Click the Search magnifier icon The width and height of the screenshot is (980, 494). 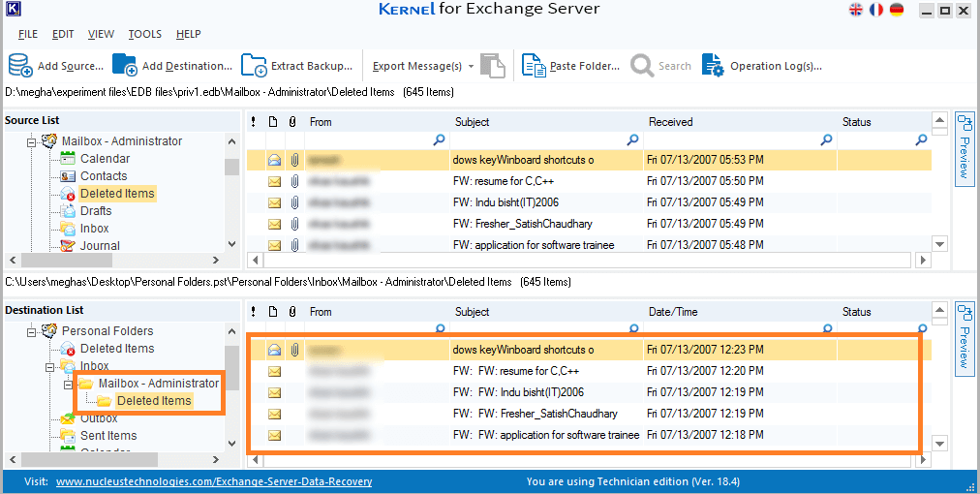(x=641, y=65)
